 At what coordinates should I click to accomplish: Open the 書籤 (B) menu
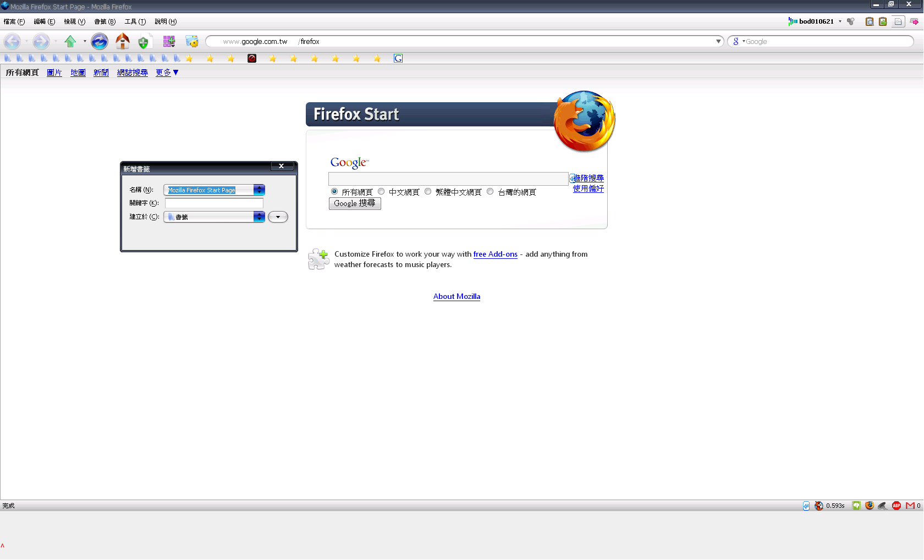tap(105, 21)
